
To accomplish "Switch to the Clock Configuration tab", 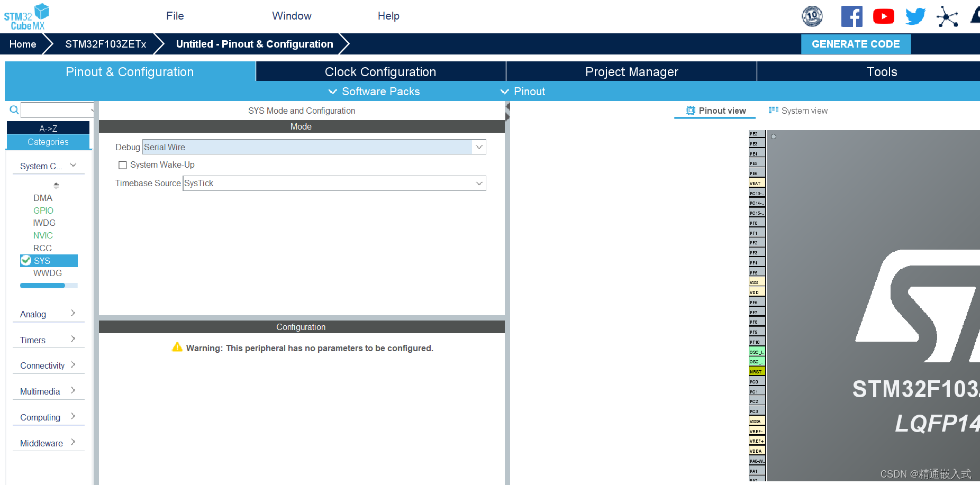I will pyautogui.click(x=380, y=71).
